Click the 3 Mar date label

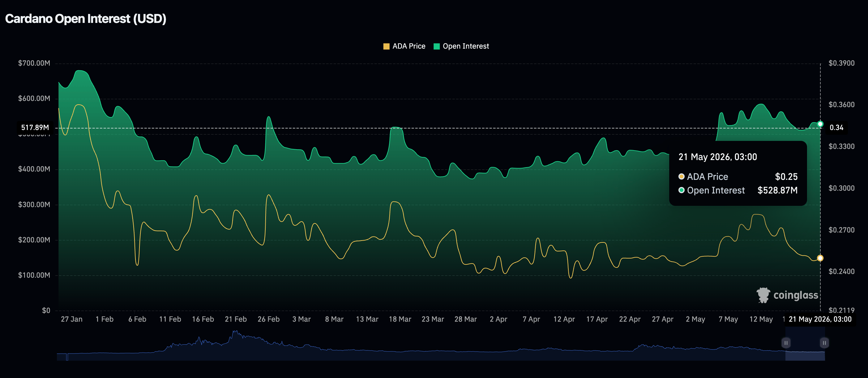301,319
